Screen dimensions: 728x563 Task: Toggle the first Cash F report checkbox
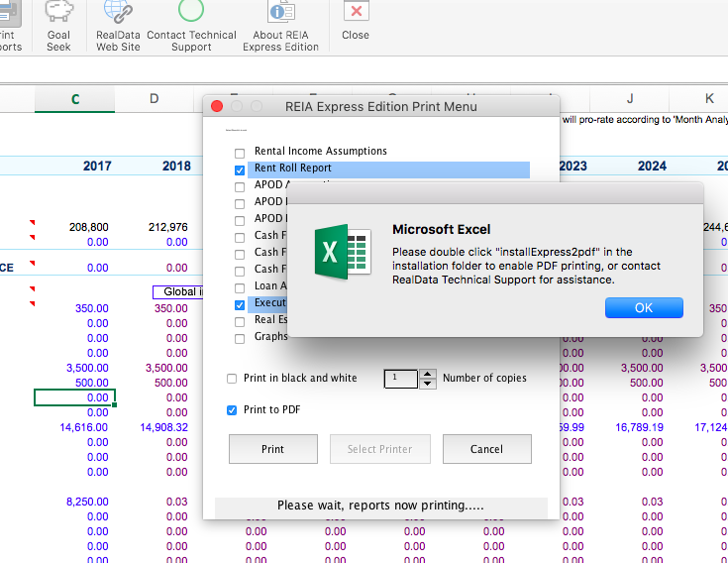point(240,238)
